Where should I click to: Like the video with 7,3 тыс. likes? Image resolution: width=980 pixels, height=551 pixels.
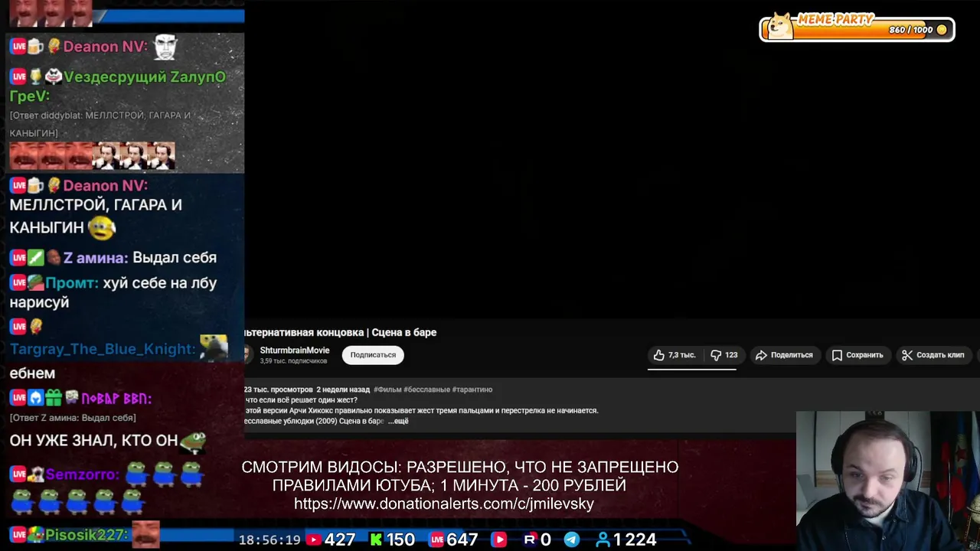675,355
